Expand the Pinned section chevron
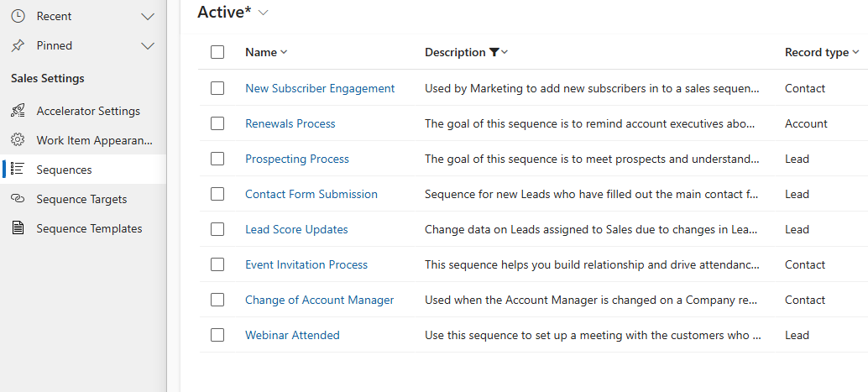868x392 pixels. pos(148,45)
